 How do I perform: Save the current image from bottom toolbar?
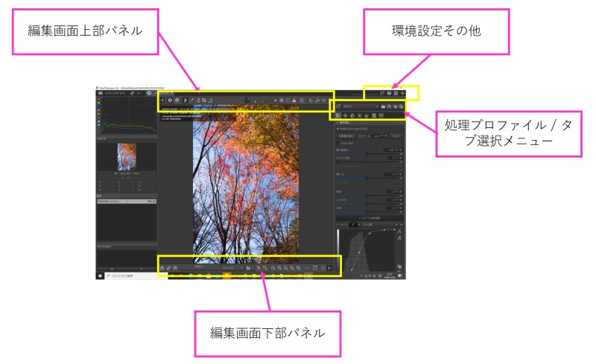162,268
